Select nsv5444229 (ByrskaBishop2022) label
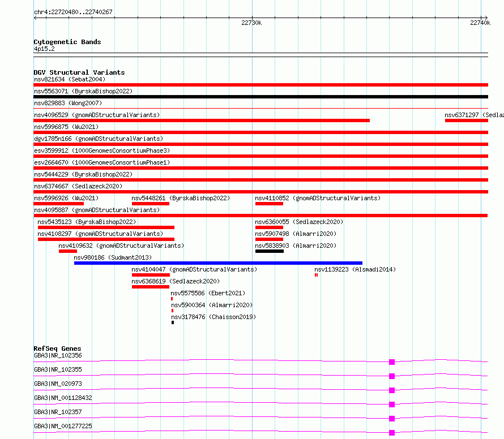This screenshot has height=439, width=504. click(83, 174)
